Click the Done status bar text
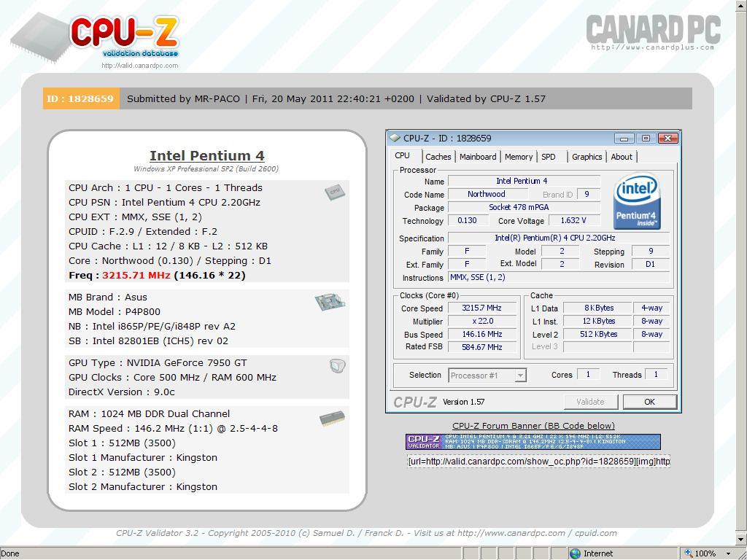Image resolution: width=747 pixels, height=560 pixels. pyautogui.click(x=10, y=553)
